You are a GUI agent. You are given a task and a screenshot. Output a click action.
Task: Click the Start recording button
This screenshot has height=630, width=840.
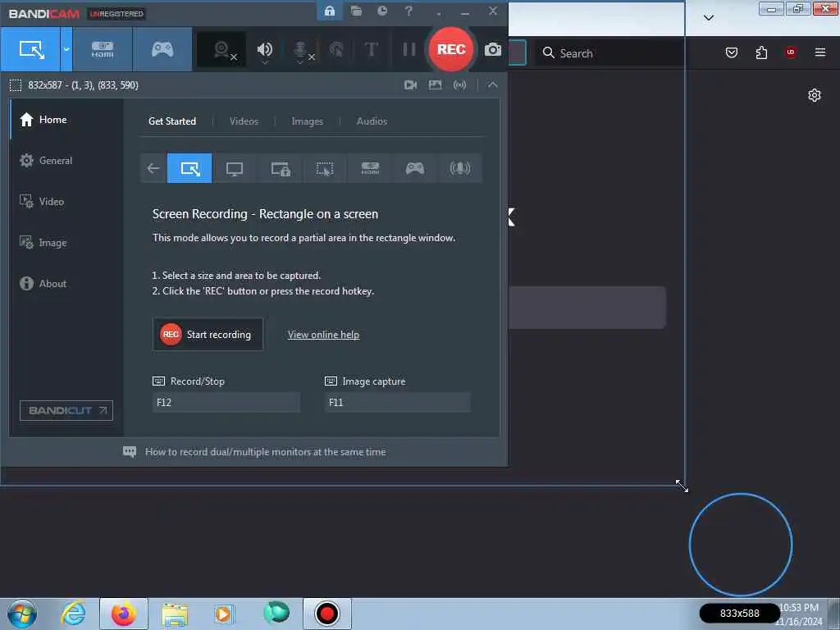tap(208, 335)
